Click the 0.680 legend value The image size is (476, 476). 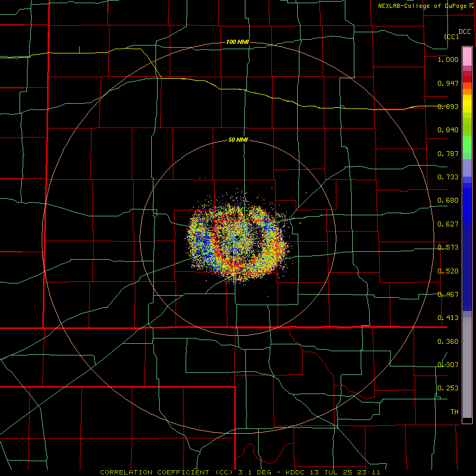tap(448, 200)
